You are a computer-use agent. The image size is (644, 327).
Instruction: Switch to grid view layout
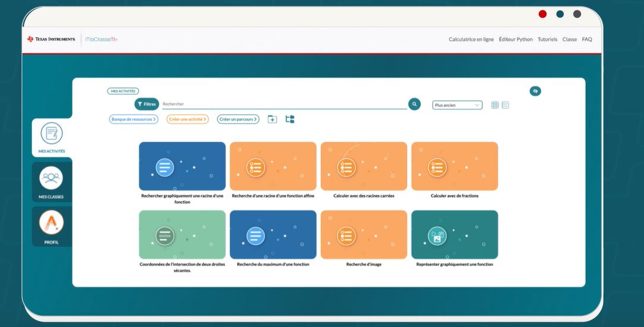pyautogui.click(x=495, y=105)
